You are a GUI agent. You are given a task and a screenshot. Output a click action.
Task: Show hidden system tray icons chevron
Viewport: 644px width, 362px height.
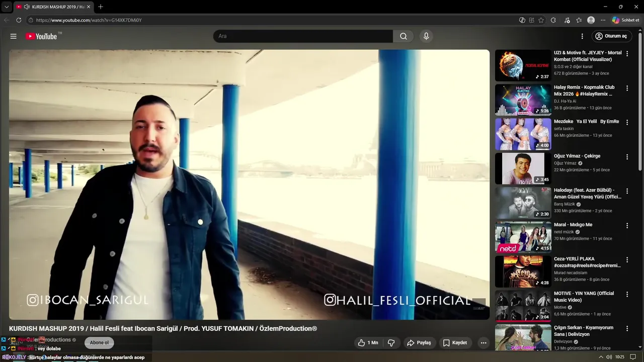click(601, 357)
